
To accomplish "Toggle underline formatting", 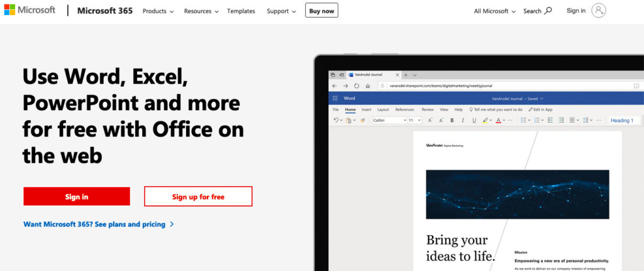I will point(474,120).
